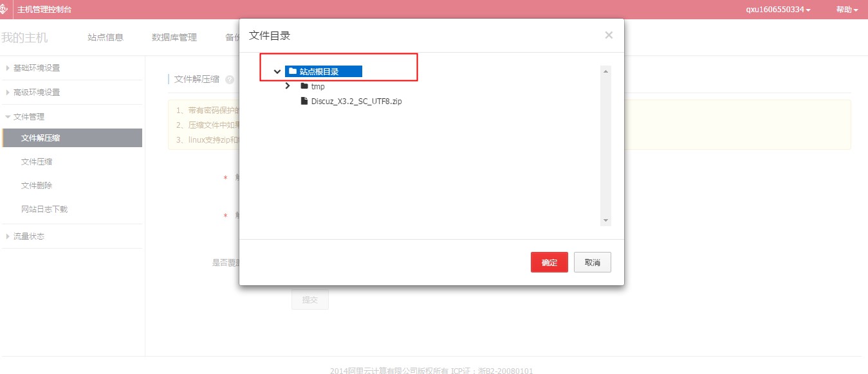Switch to the 数据库管理 tab

(174, 37)
